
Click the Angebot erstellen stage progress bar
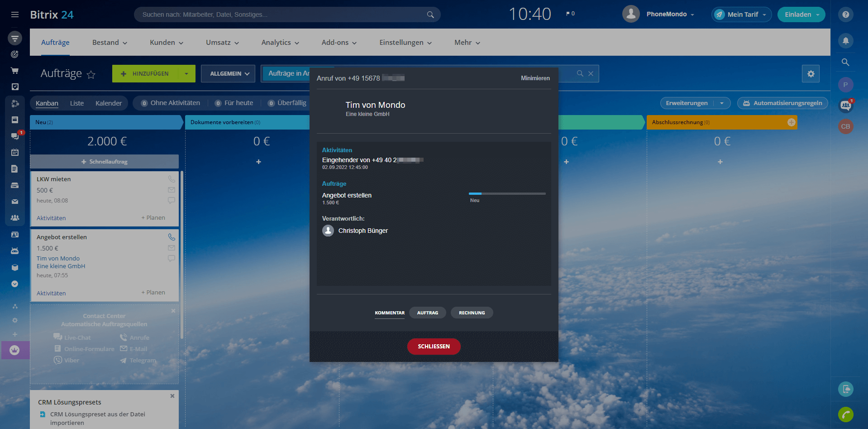coord(507,194)
